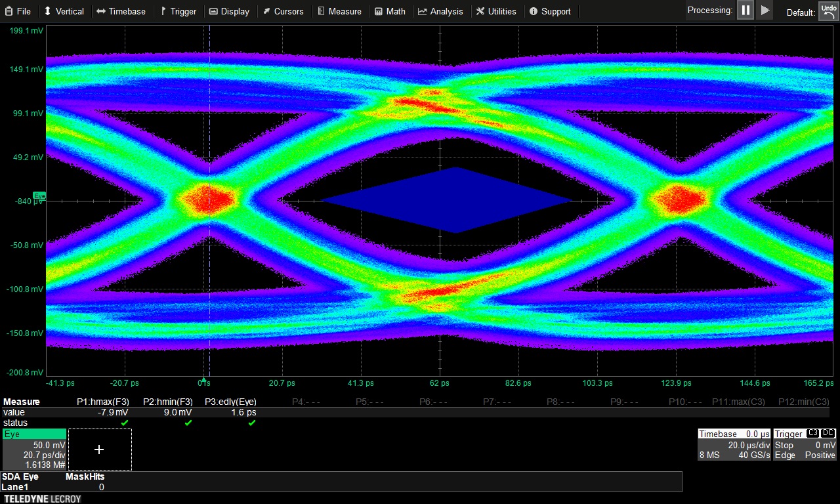Click the Positive trigger slope label
Viewport: 840px width, 504px height.
(x=820, y=455)
